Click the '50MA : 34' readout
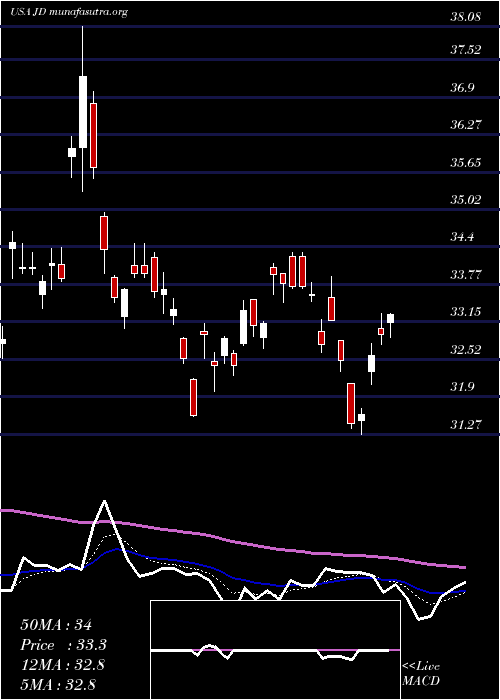This screenshot has width=500, height=700. tap(56, 625)
